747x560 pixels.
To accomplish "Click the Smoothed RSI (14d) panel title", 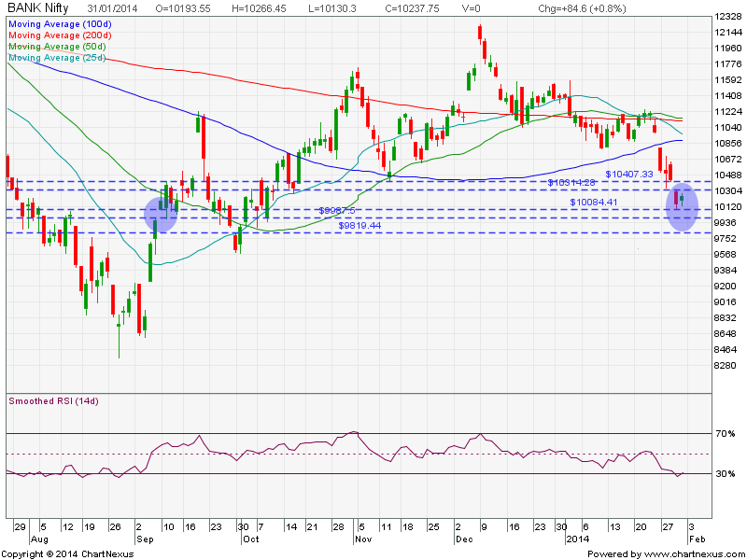I will tap(53, 401).
